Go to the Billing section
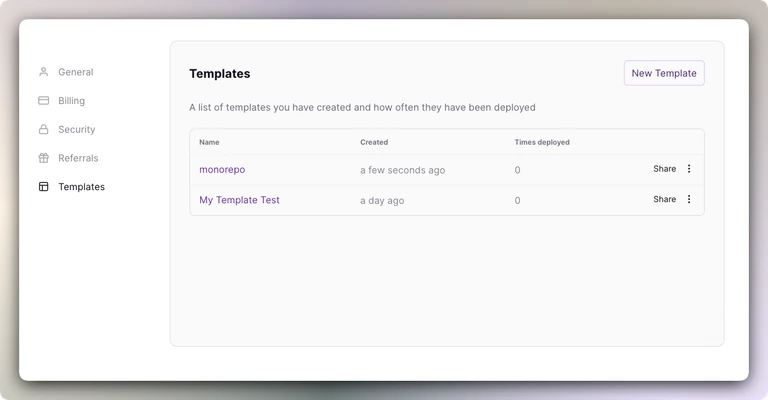This screenshot has height=400, width=768. [x=72, y=100]
